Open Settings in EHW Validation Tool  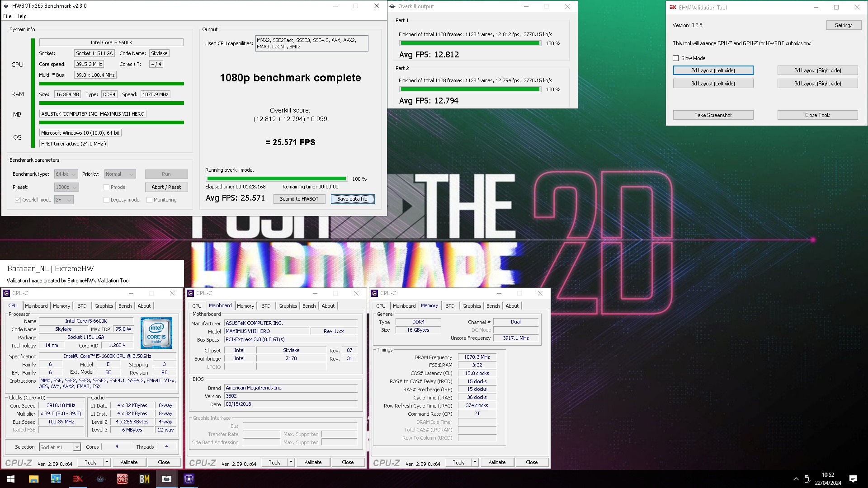pyautogui.click(x=844, y=25)
